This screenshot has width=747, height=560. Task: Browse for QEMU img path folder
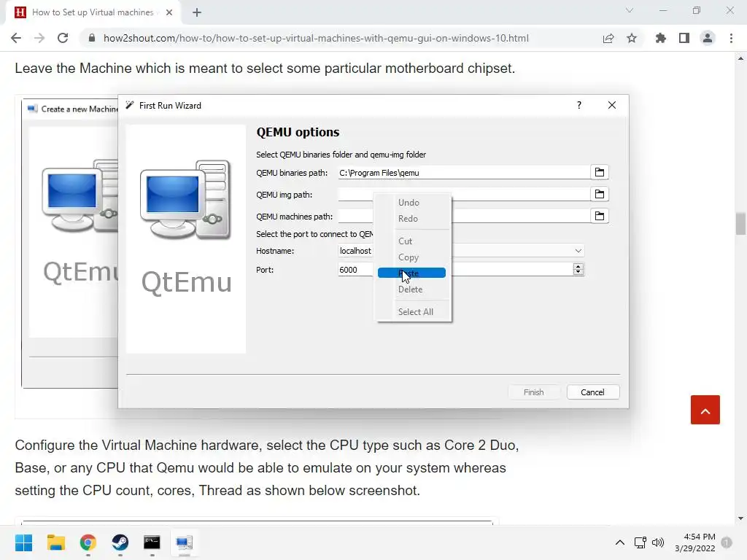[x=600, y=194]
